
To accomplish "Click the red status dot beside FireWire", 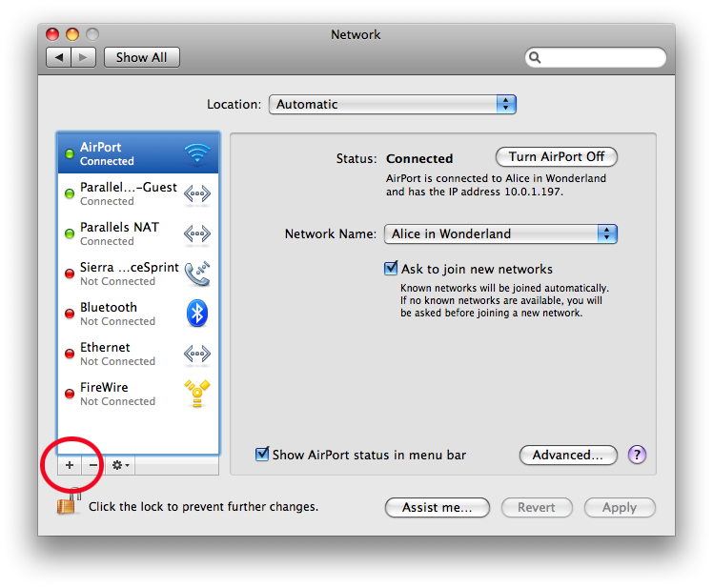I will coord(70,394).
